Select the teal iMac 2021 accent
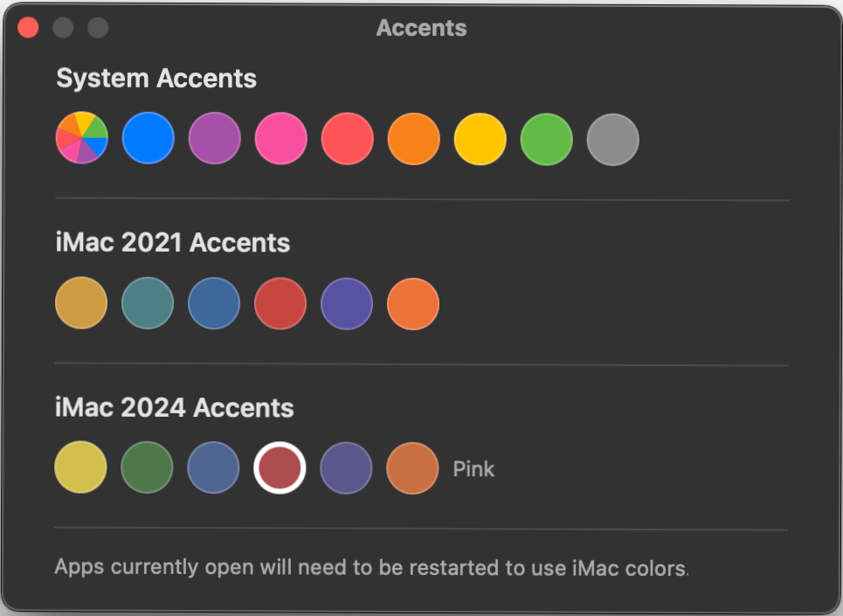This screenshot has width=843, height=616. click(x=148, y=303)
